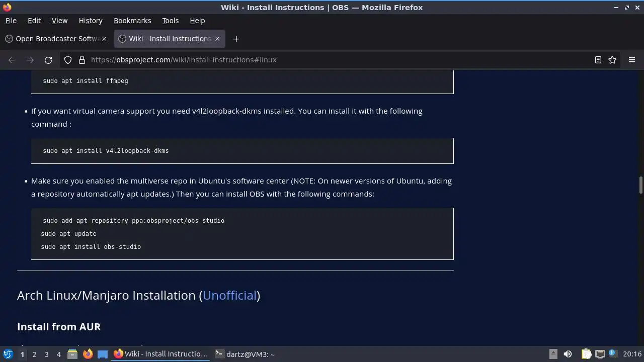
Task: Switch to the Open Broadcaster Software tab
Action: point(57,39)
